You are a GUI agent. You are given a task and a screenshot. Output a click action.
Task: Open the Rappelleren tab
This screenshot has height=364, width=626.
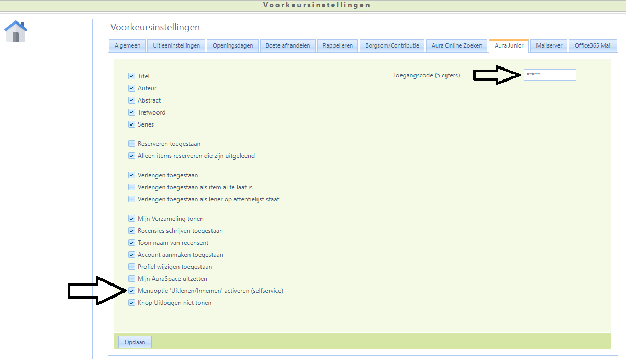(338, 46)
